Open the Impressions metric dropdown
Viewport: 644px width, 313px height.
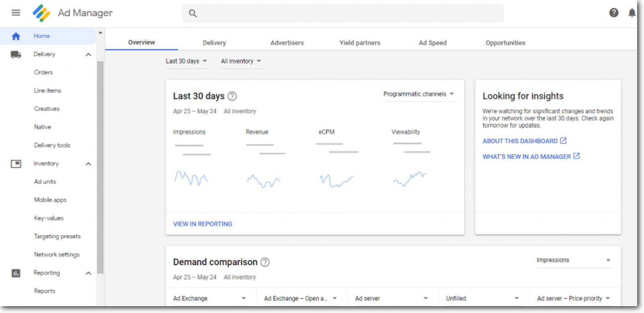(x=574, y=260)
